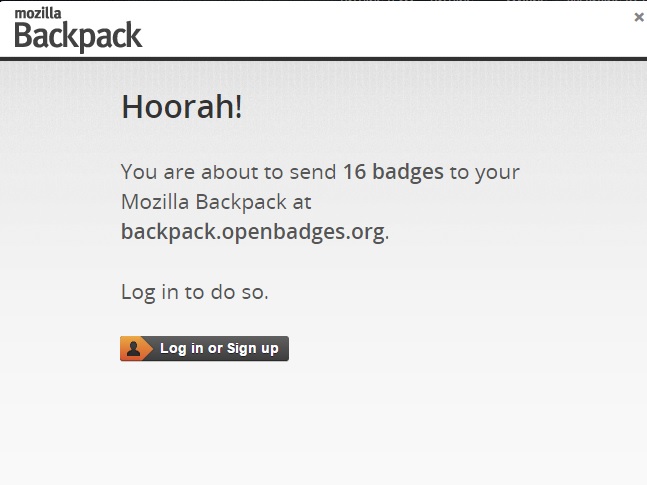Screen dimensions: 647x485
Task: Click the small "mozilla" word above Backpack
Action: tap(38, 13)
